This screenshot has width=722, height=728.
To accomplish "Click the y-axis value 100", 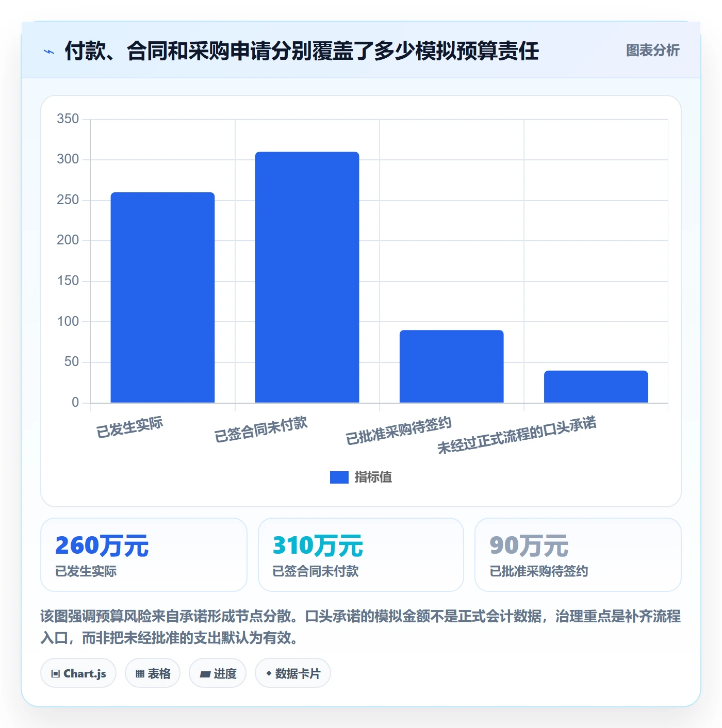I will 68,322.
